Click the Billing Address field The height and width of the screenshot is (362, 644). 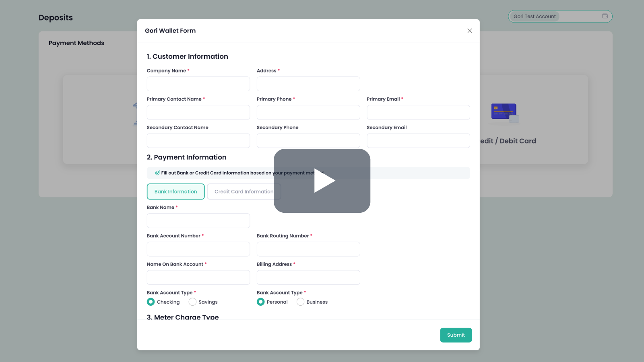click(x=308, y=278)
